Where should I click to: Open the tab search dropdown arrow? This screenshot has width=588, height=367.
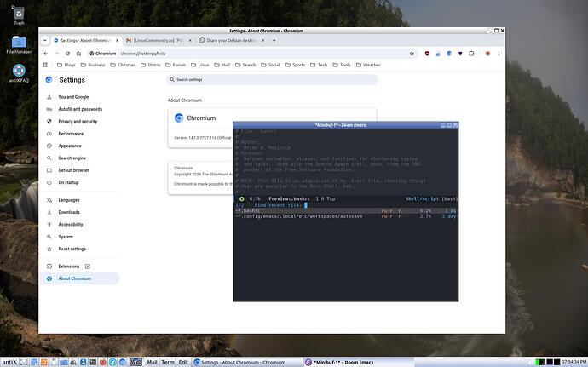(x=44, y=40)
